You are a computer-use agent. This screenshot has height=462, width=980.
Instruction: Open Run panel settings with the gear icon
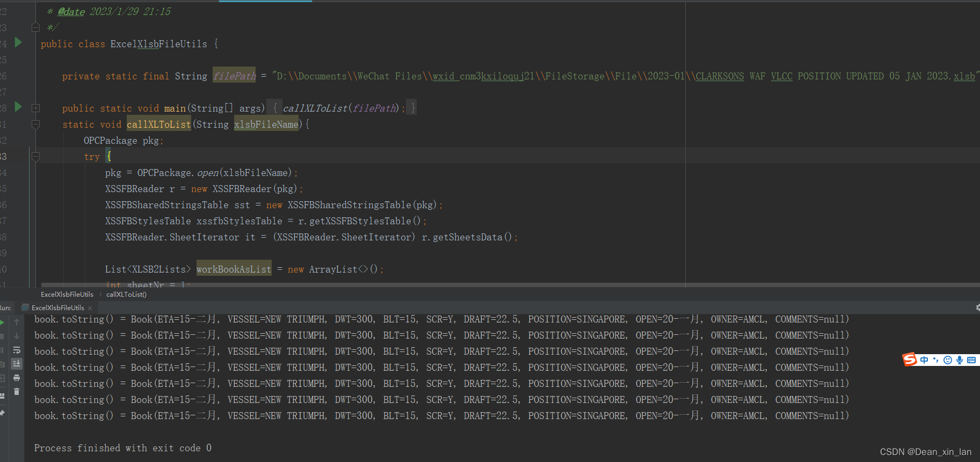point(977,307)
